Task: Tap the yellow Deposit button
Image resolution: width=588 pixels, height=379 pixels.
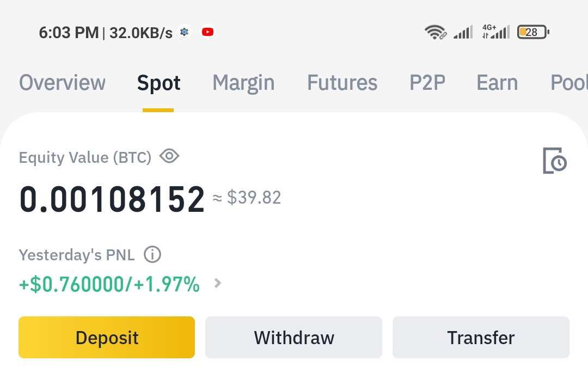Action: coord(107,338)
